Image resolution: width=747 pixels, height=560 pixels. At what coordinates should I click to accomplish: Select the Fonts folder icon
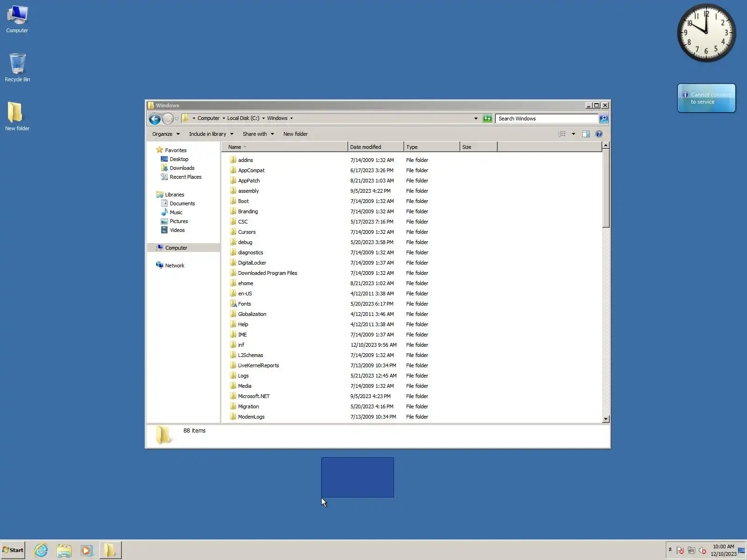coord(233,304)
